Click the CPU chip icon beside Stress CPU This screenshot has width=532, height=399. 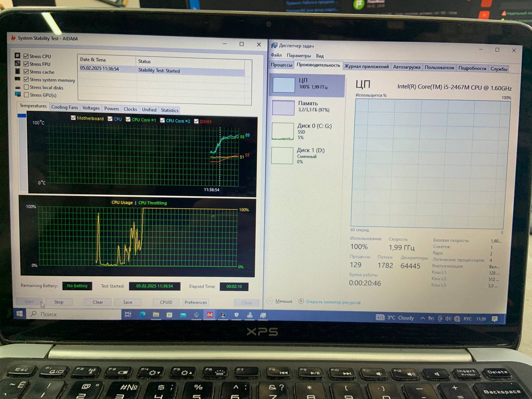click(x=17, y=55)
